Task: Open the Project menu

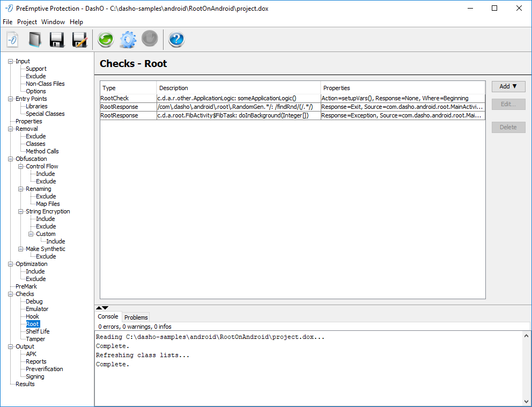Action: [x=27, y=22]
